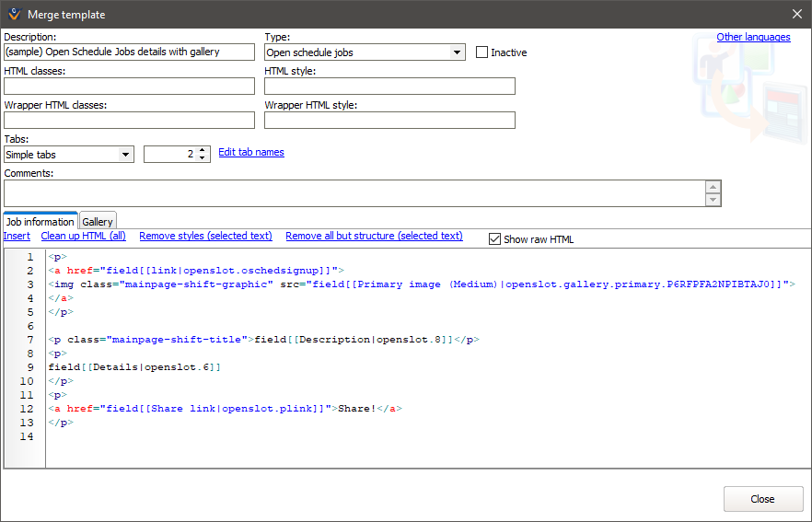Close the Merge template window via X

pyautogui.click(x=796, y=14)
